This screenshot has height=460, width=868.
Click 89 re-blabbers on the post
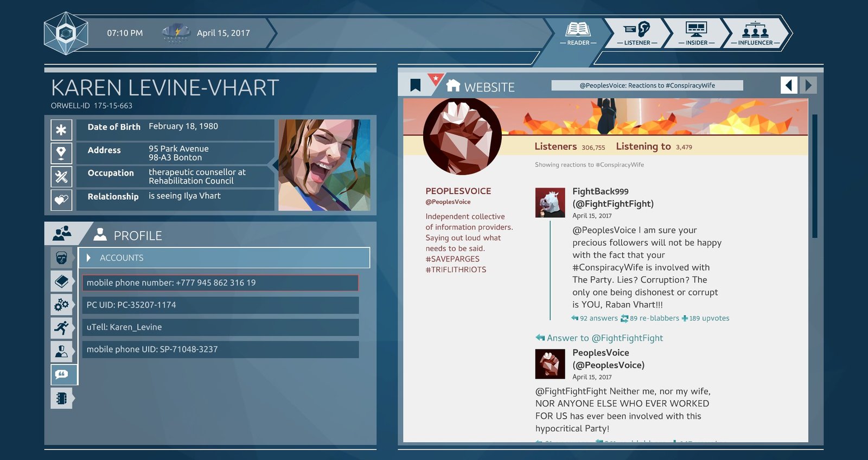point(650,318)
